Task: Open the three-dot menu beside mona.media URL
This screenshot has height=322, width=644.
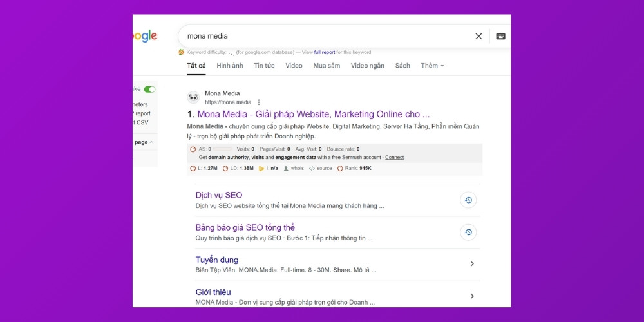Action: click(258, 102)
